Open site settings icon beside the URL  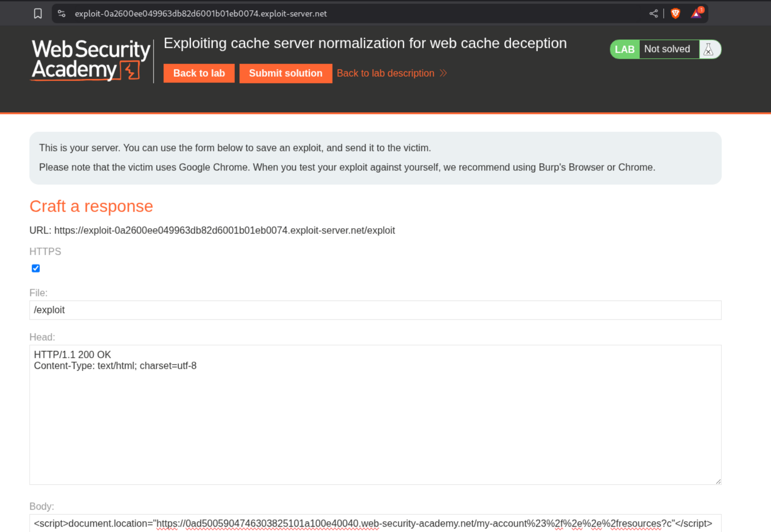point(62,14)
